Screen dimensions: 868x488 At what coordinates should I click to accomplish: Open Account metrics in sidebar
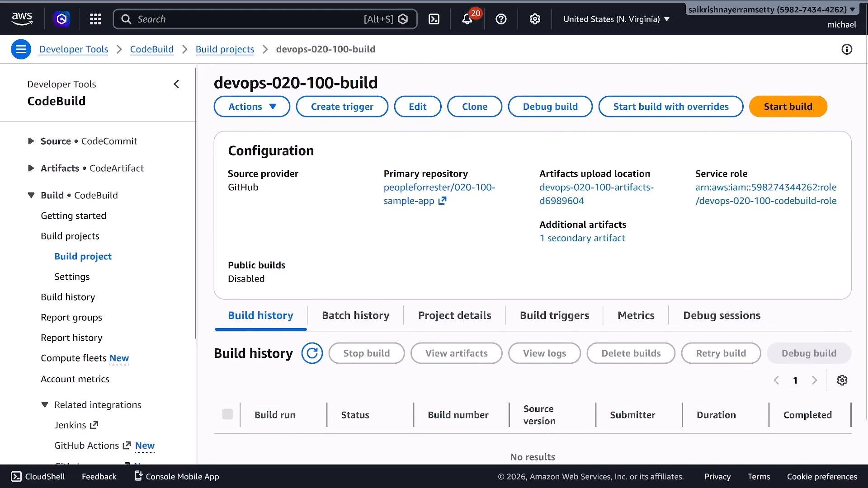(75, 379)
